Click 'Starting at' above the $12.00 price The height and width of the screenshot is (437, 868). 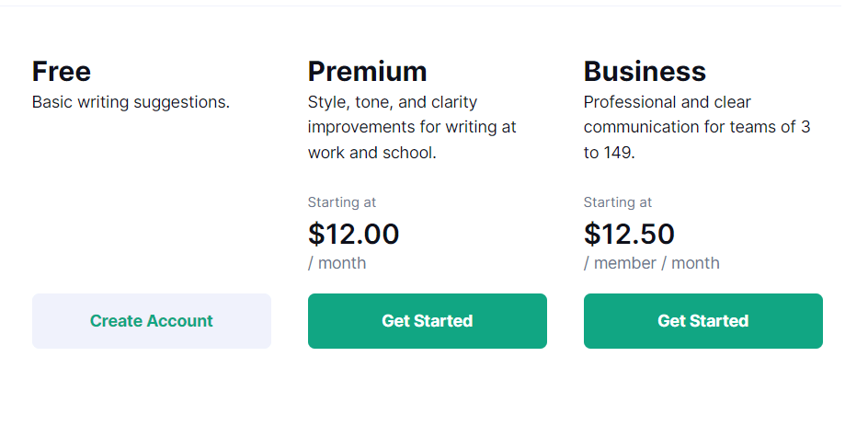tap(341, 202)
